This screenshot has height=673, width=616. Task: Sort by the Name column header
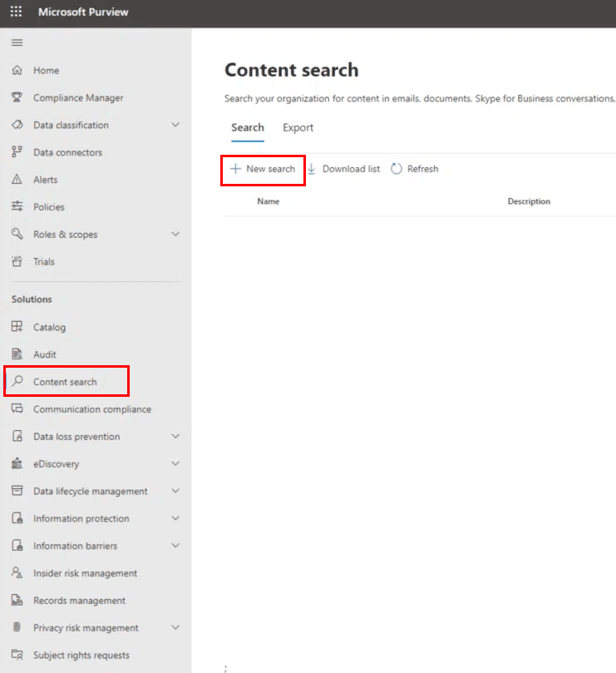pyautogui.click(x=268, y=201)
